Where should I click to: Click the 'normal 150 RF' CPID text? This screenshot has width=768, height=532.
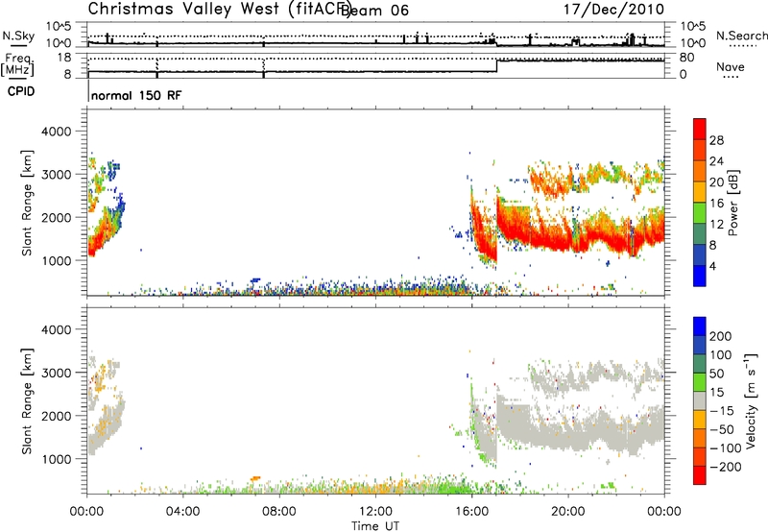136,95
